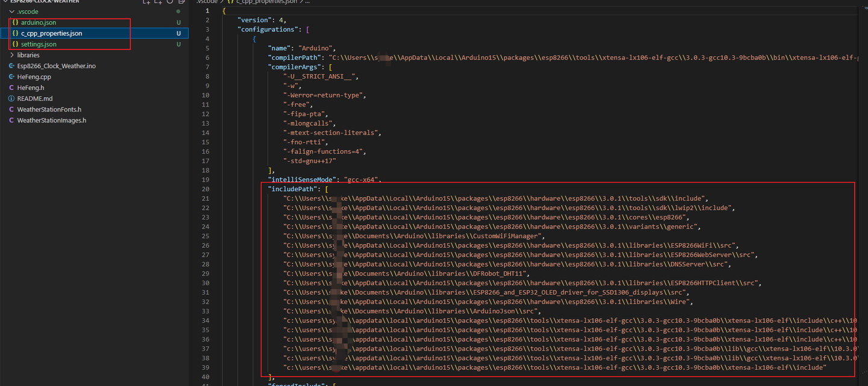Click the U git status badge on arduino.json
The image size is (868, 386).
(x=178, y=22)
